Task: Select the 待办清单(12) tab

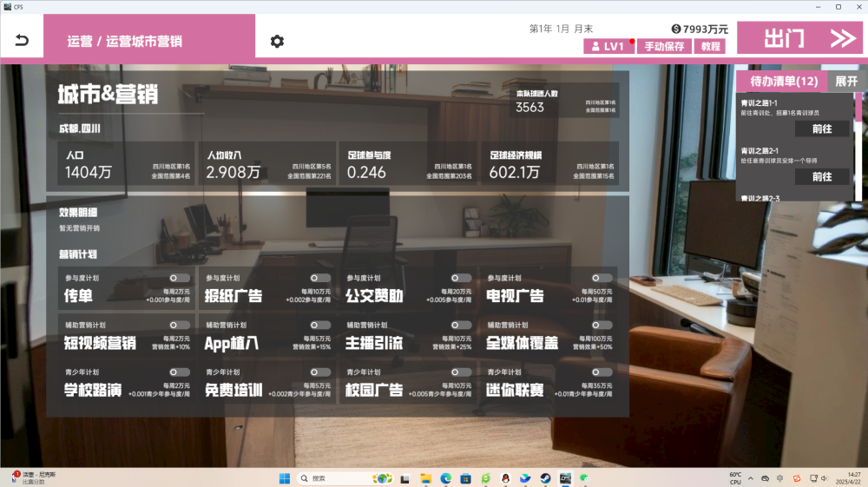Action: 783,82
